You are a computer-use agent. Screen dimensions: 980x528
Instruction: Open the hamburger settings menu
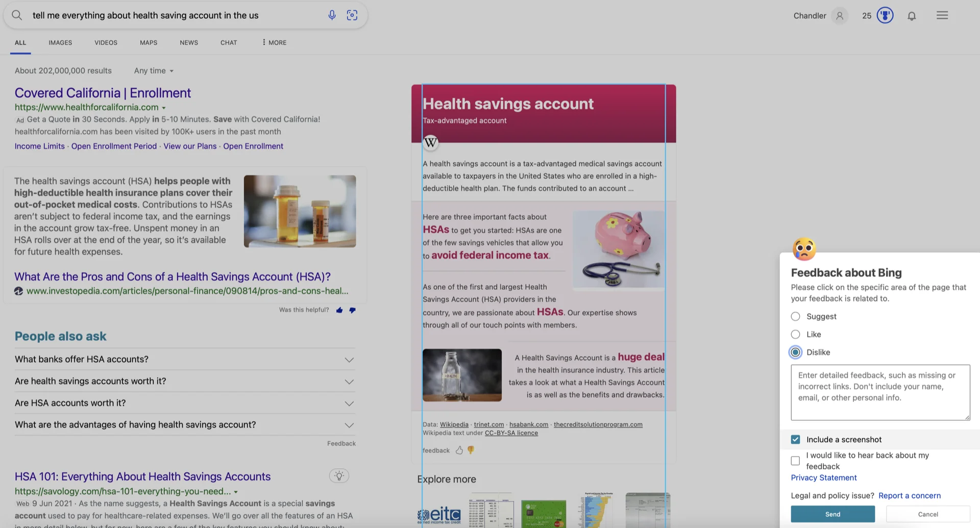942,15
